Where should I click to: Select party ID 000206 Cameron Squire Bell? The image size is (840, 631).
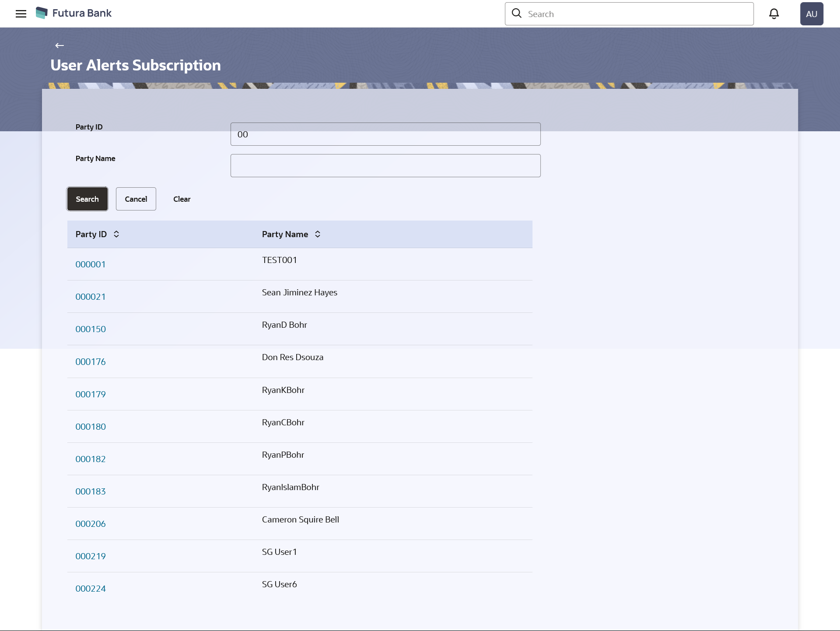point(91,524)
